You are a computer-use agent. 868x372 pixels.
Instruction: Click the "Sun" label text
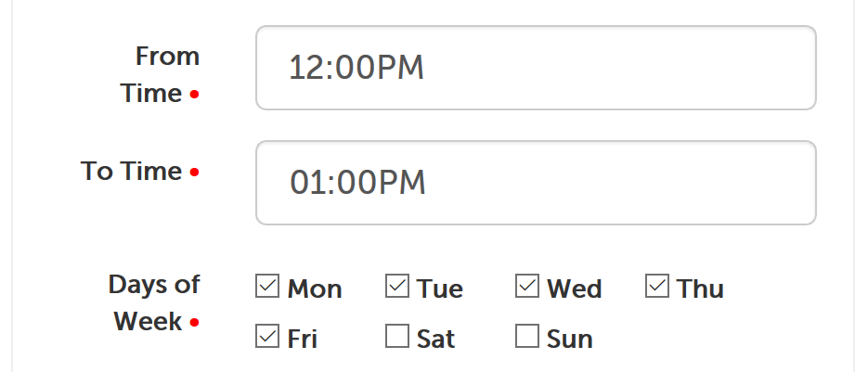click(x=570, y=339)
